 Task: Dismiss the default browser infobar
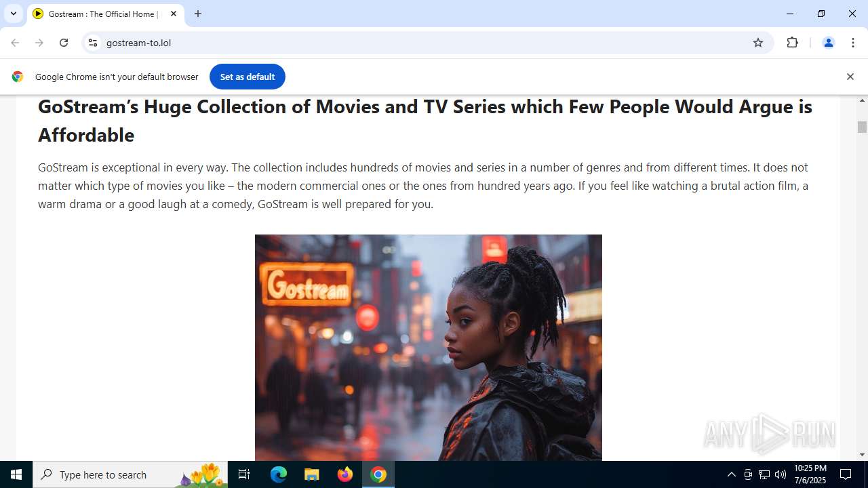pos(850,77)
